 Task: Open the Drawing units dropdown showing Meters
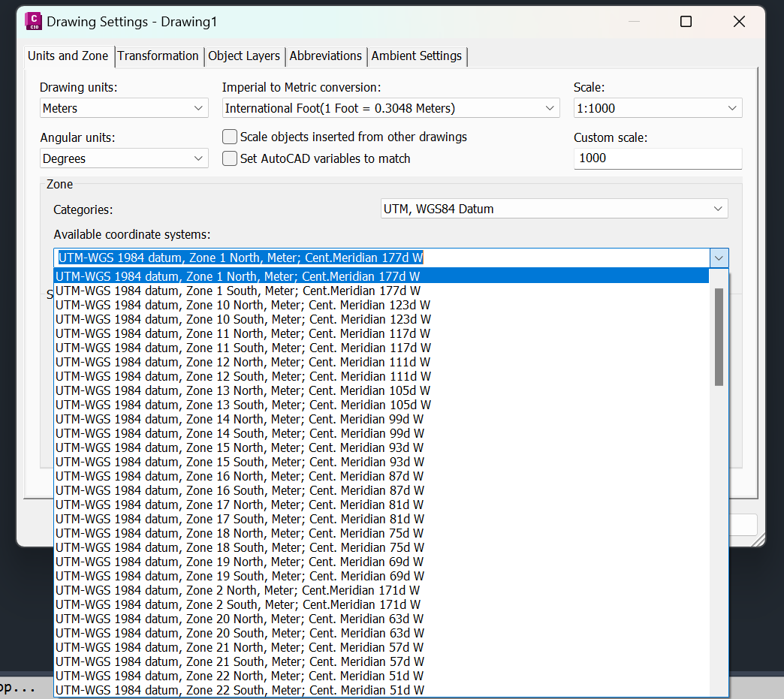point(124,108)
